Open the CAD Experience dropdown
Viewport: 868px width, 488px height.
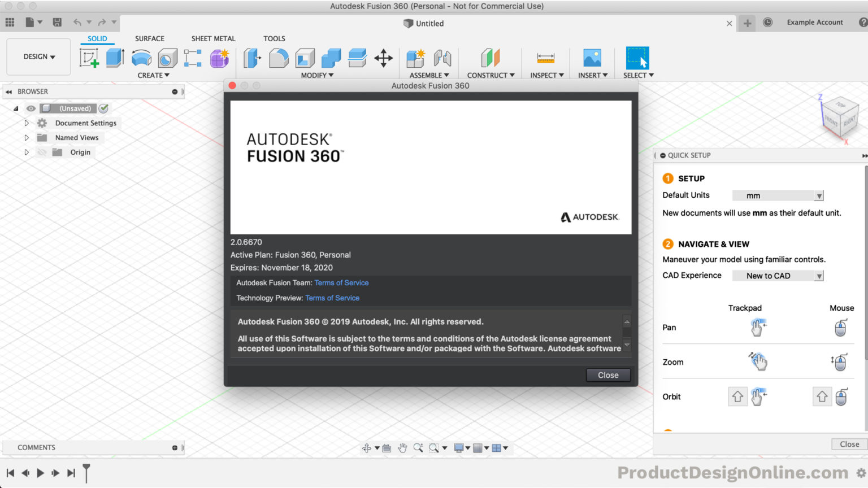(819, 275)
